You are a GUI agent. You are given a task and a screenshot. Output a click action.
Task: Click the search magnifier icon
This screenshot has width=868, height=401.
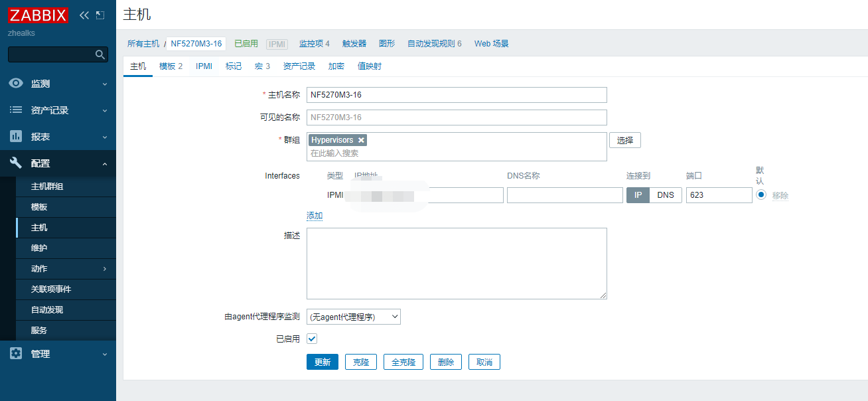click(x=100, y=54)
